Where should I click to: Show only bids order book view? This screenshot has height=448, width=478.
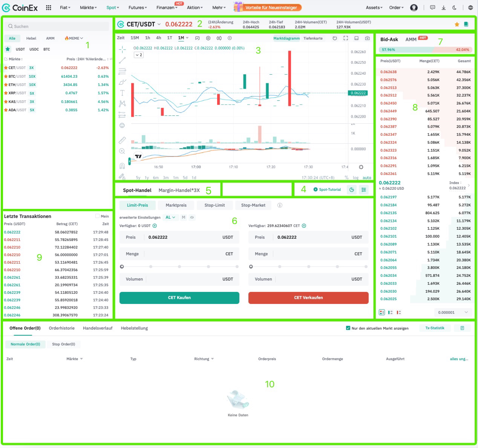[390, 312]
